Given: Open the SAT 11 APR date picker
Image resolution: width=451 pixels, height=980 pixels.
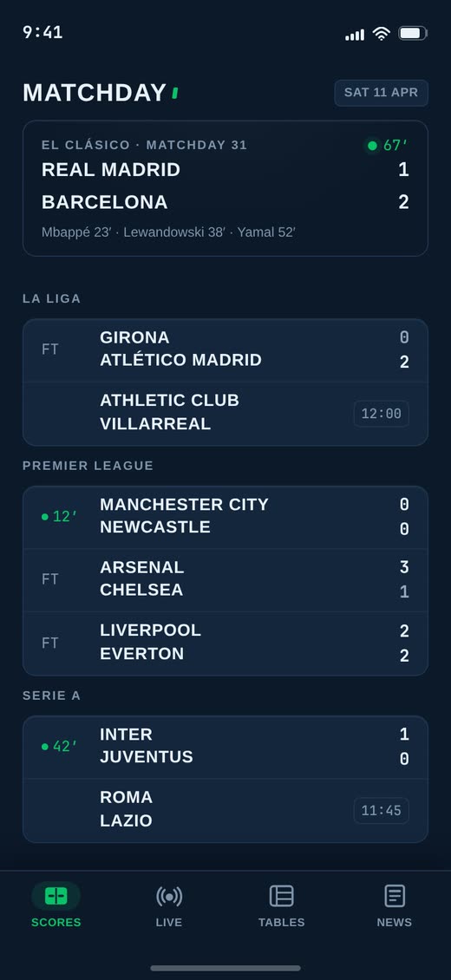Looking at the screenshot, I should click(x=381, y=93).
